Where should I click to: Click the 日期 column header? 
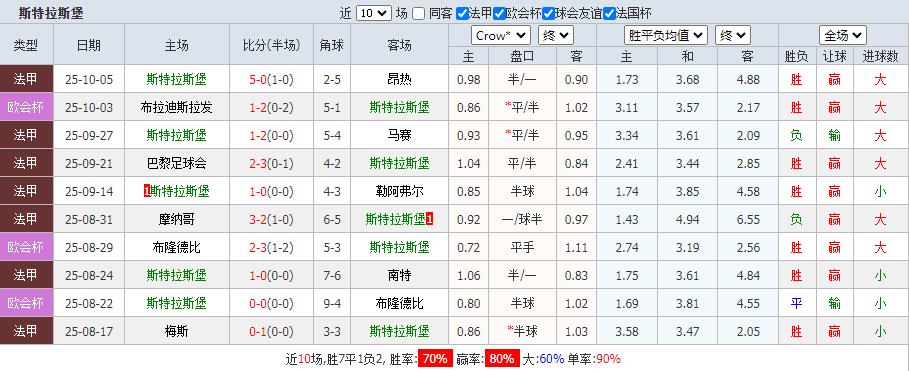click(x=89, y=45)
